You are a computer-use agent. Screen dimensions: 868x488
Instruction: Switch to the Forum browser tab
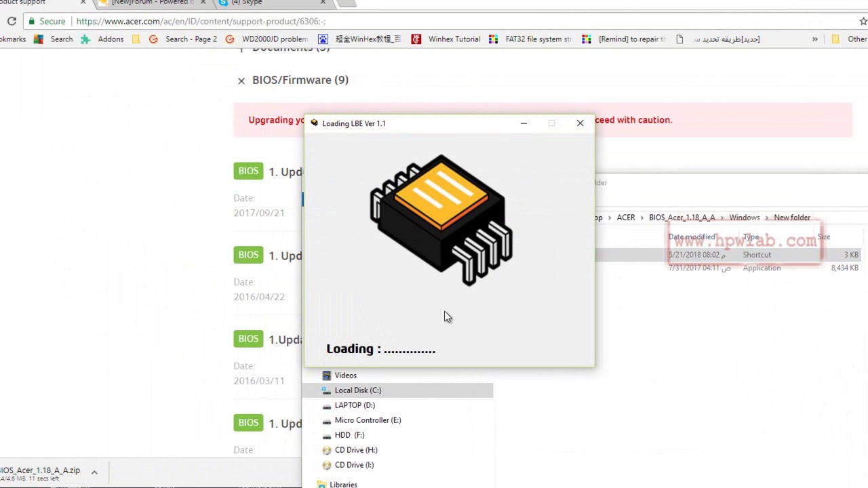pos(152,3)
